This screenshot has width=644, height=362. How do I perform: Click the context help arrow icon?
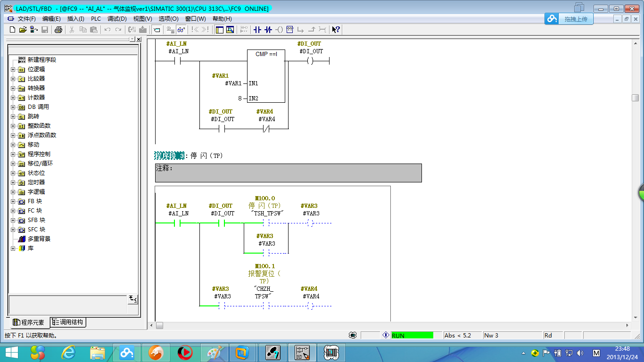tap(336, 30)
